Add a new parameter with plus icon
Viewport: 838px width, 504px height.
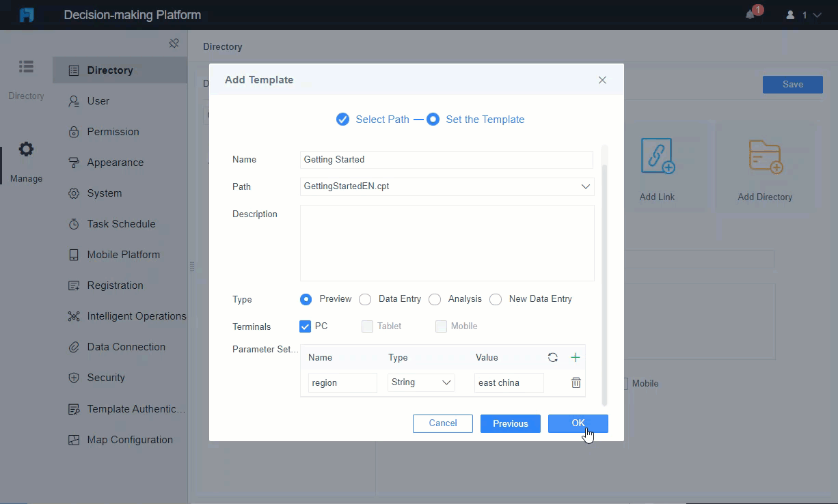pyautogui.click(x=576, y=357)
